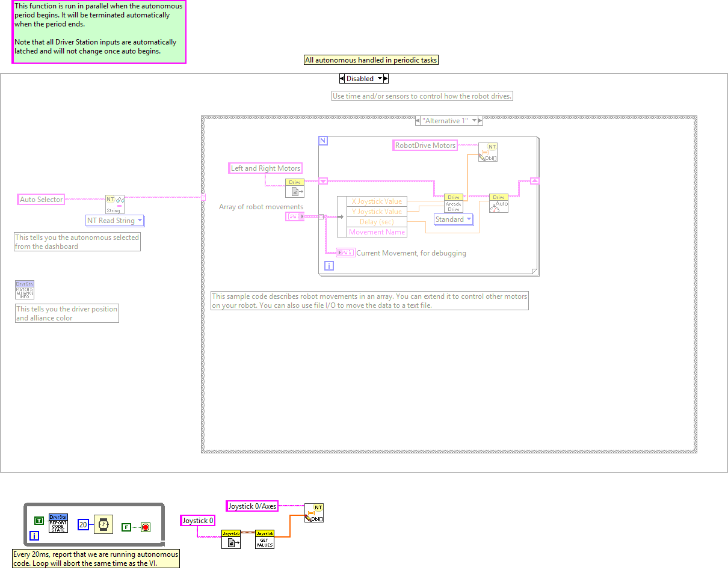This screenshot has height=570, width=728.
Task: Click the Wait milliseconds timer icon
Action: (103, 524)
